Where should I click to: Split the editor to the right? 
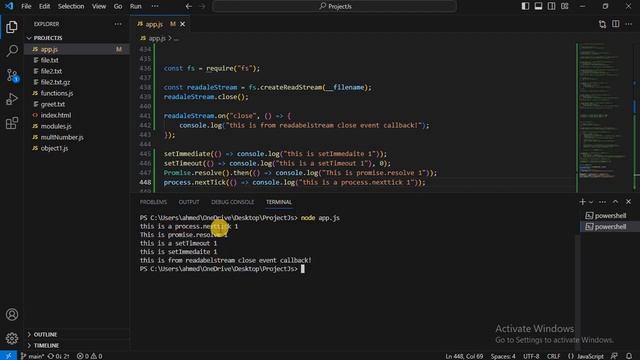[616, 24]
